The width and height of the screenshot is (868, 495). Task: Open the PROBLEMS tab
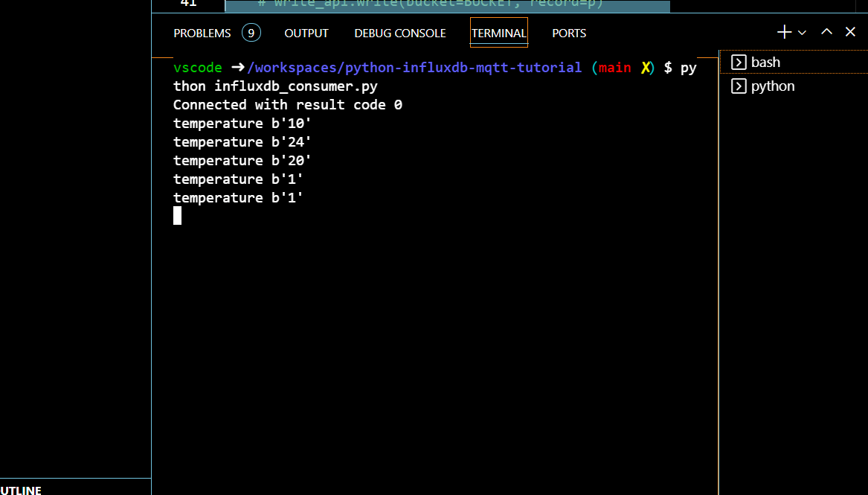click(201, 33)
